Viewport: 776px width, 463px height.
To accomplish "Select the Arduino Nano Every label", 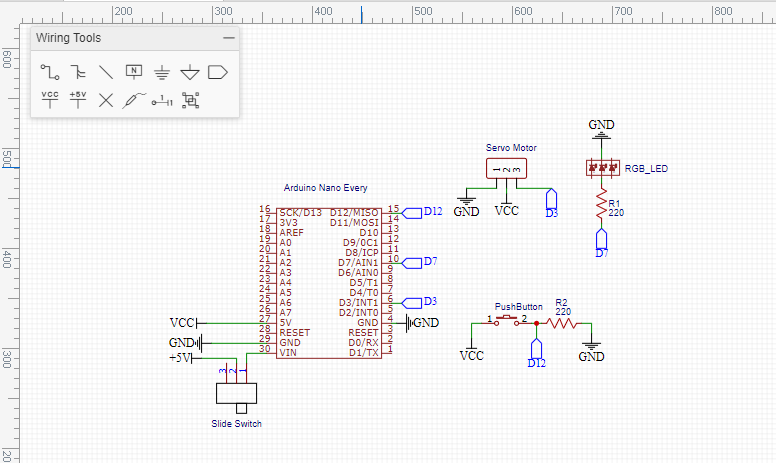I will [325, 188].
